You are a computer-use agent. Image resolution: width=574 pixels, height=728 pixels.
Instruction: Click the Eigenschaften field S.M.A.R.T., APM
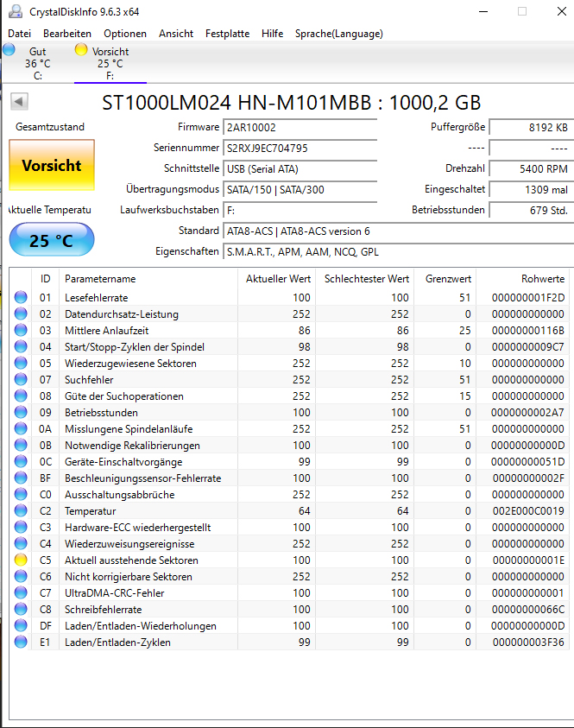398,251
